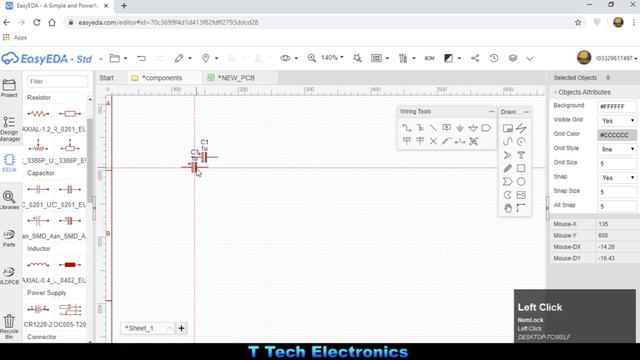Open the BOM export tool

tap(429, 58)
